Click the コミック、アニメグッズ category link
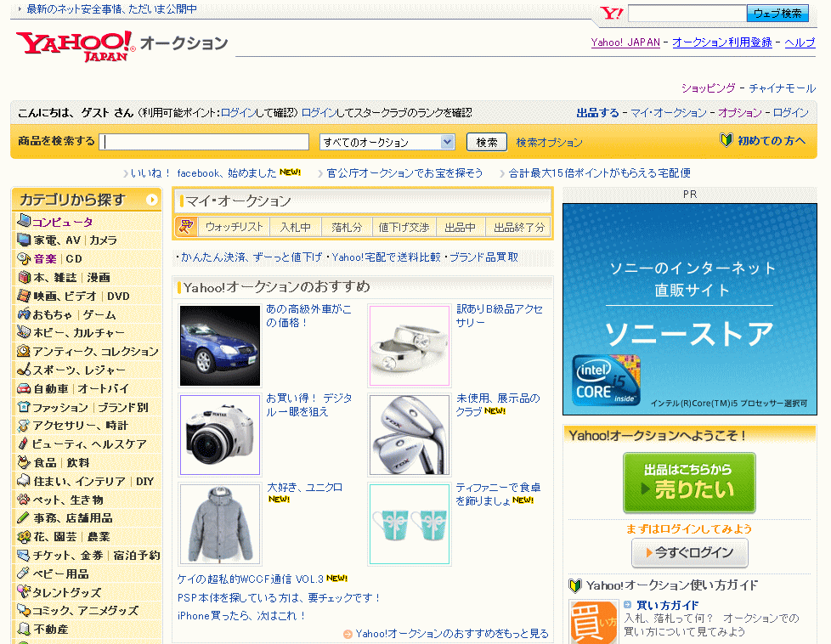 [x=85, y=611]
